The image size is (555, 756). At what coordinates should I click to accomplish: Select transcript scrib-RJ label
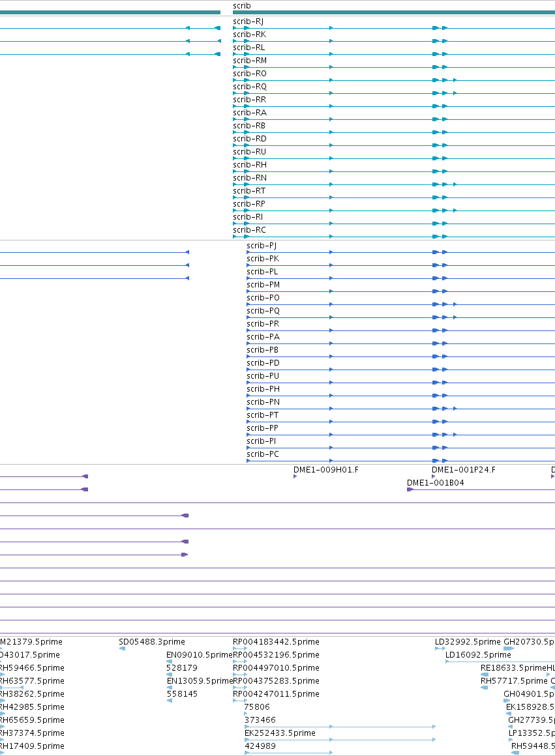click(x=248, y=22)
